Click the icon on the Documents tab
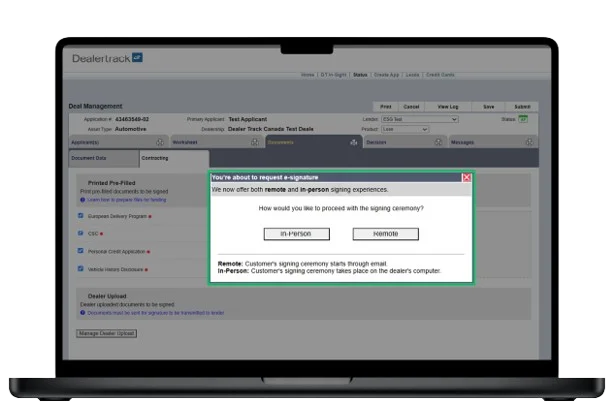 click(x=353, y=142)
